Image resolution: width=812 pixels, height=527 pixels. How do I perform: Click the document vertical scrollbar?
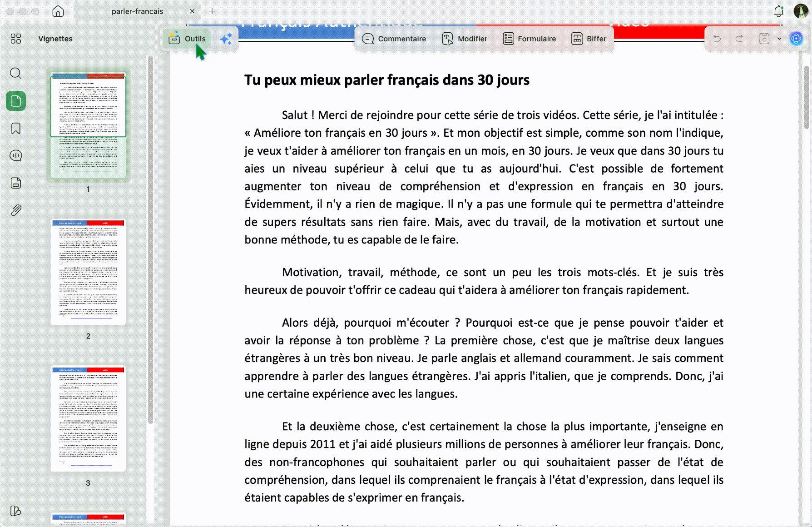coord(807,97)
